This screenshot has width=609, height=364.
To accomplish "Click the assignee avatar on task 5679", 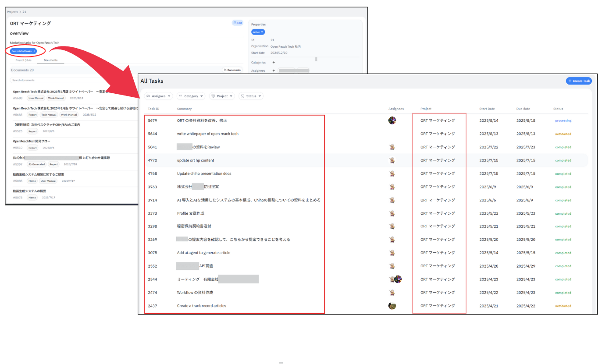I will [392, 120].
